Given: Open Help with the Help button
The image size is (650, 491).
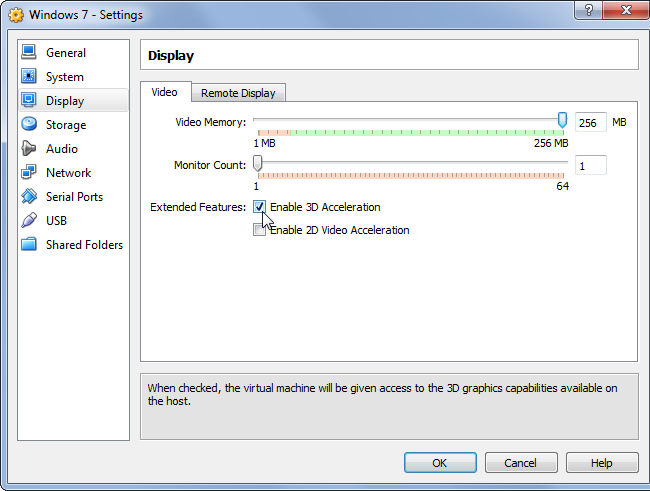Looking at the screenshot, I should point(601,463).
